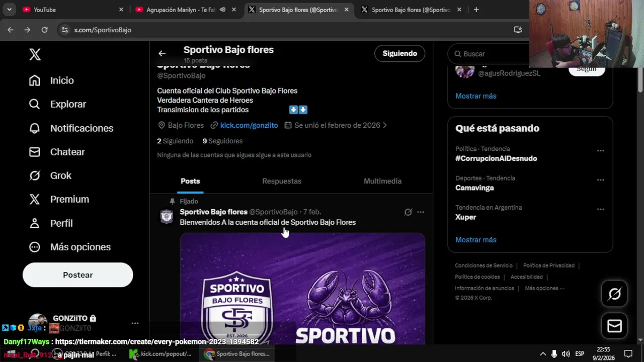Click the cast screen icon in address bar

coord(518,30)
